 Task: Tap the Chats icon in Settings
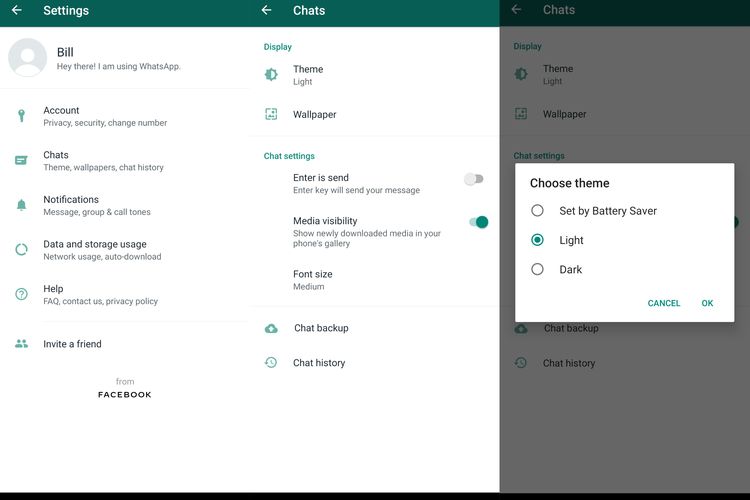(x=22, y=160)
